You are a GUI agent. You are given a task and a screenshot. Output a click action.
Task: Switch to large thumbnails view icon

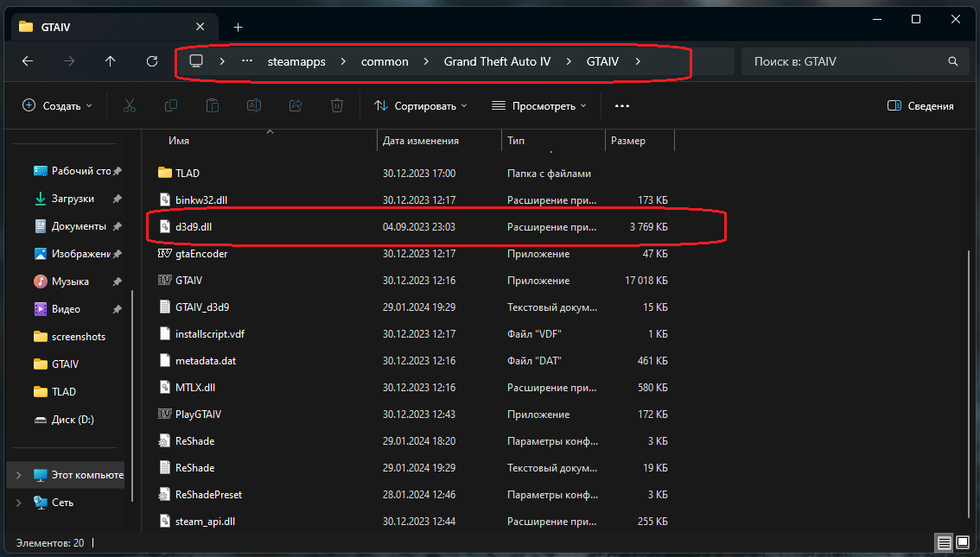(963, 542)
